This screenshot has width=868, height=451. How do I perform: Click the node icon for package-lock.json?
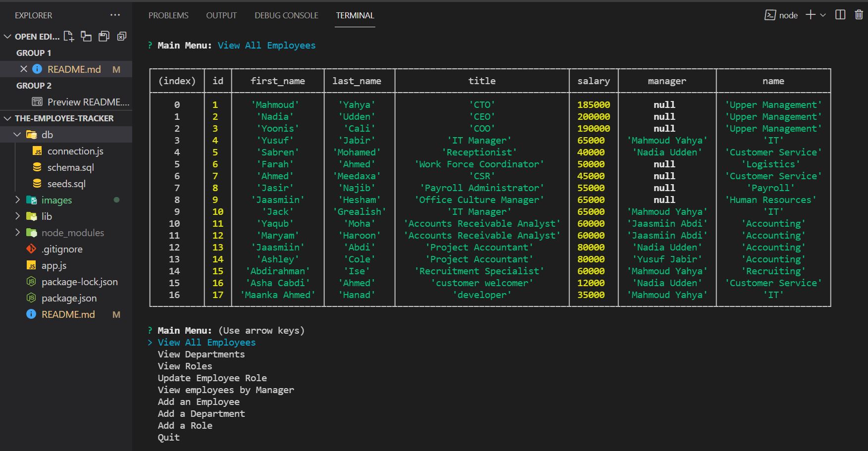click(31, 282)
